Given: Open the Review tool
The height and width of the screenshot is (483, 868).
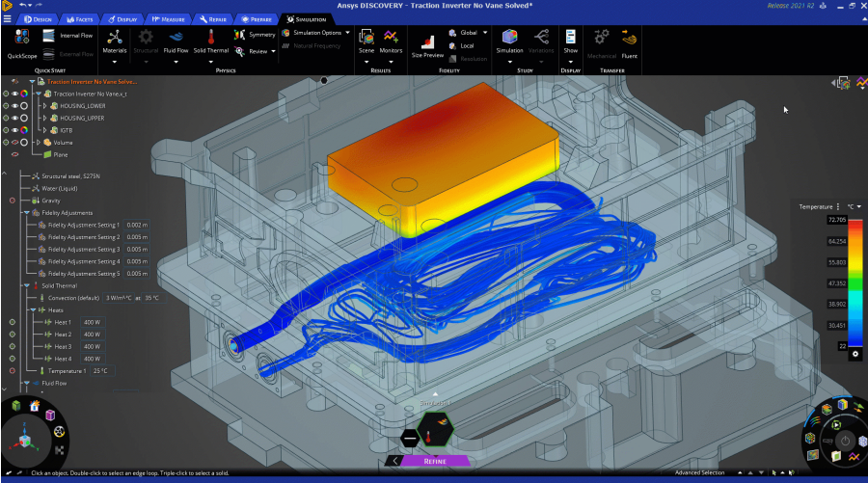Looking at the screenshot, I should 255,51.
